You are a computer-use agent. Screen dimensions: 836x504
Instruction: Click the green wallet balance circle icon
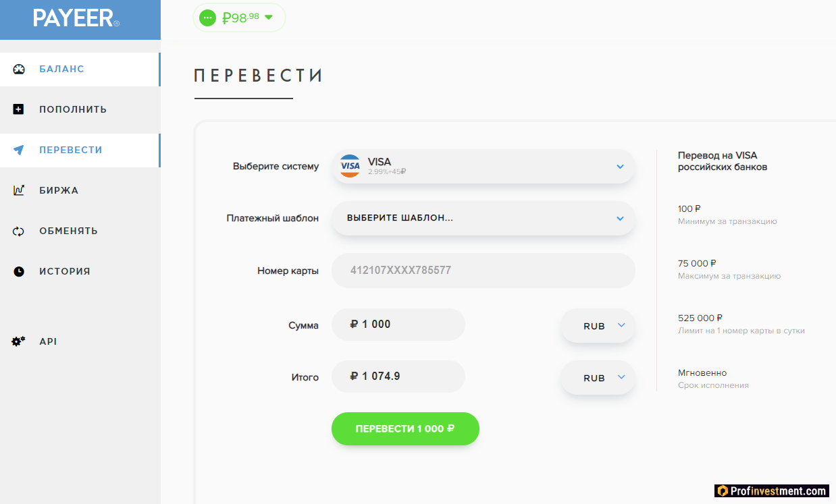[208, 18]
